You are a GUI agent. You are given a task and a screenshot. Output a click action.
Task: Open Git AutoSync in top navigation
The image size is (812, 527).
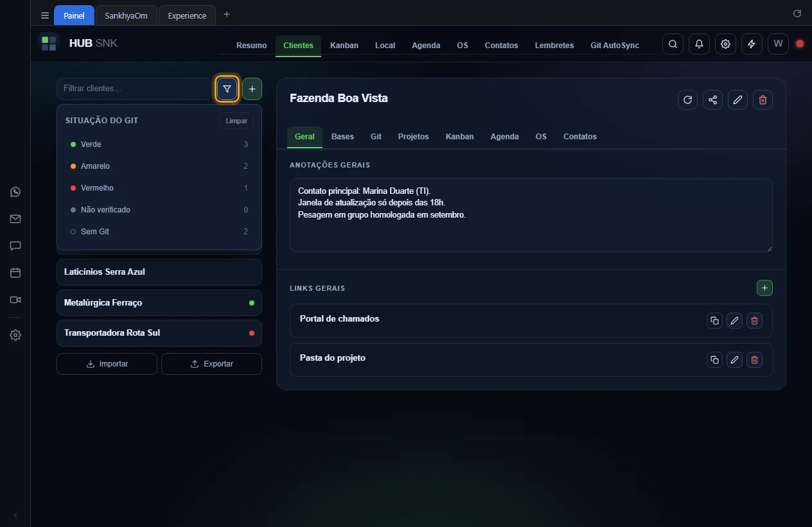pos(615,46)
